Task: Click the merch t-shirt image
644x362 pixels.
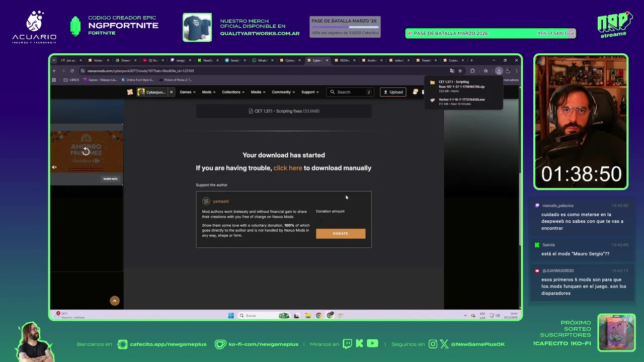Action: pyautogui.click(x=197, y=27)
